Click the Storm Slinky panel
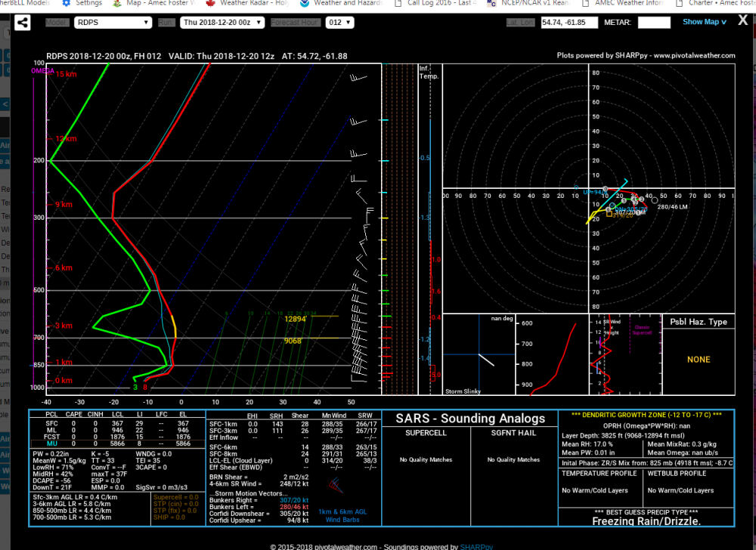The width and height of the screenshot is (756, 550). 479,354
